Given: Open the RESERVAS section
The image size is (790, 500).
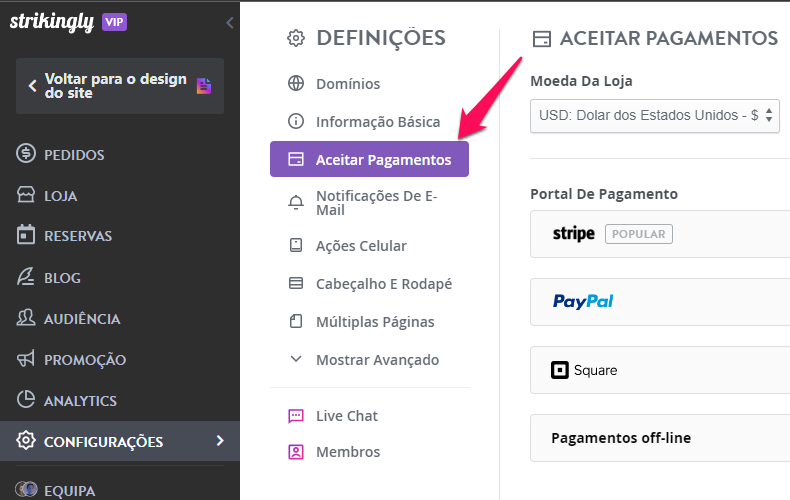Looking at the screenshot, I should pos(78,236).
